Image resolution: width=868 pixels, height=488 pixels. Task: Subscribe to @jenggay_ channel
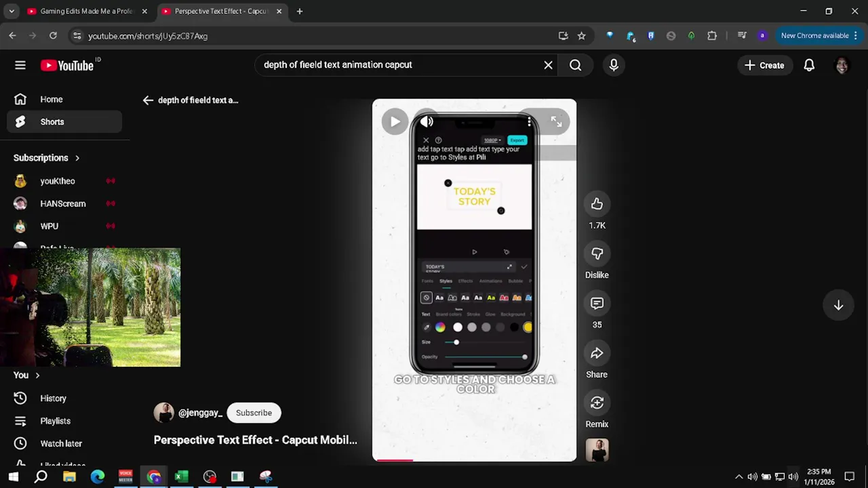coord(254,413)
